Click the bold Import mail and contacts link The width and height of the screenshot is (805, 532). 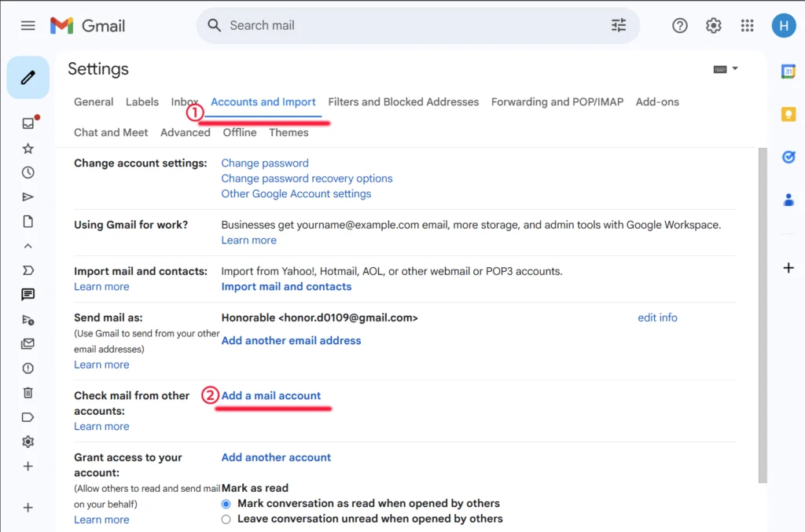(x=286, y=287)
